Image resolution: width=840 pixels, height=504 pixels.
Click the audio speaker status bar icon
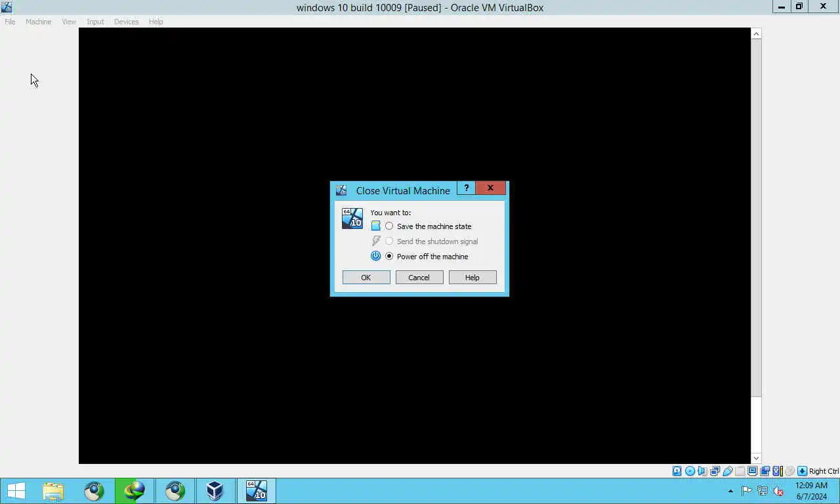point(702,471)
